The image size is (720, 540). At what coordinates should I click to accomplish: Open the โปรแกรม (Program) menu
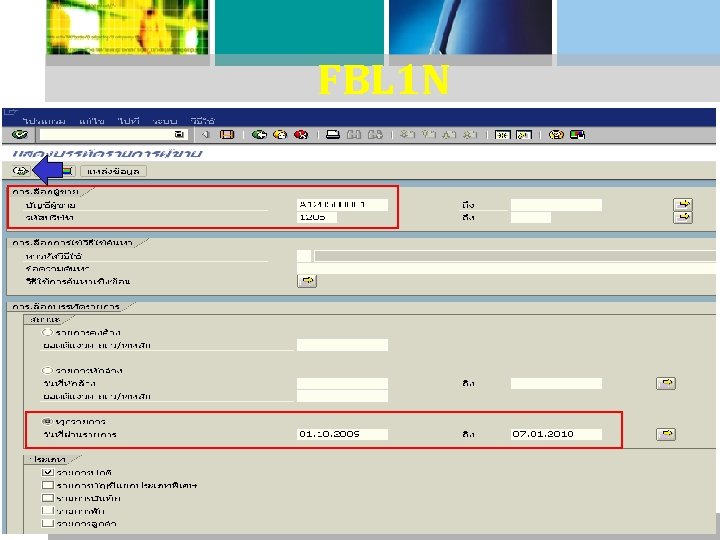(44, 121)
